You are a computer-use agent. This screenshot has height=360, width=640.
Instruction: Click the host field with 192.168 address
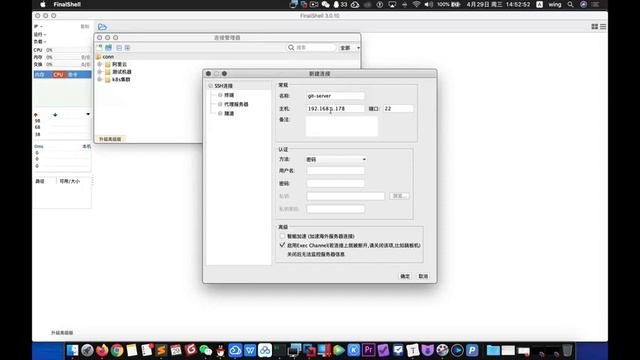336,109
